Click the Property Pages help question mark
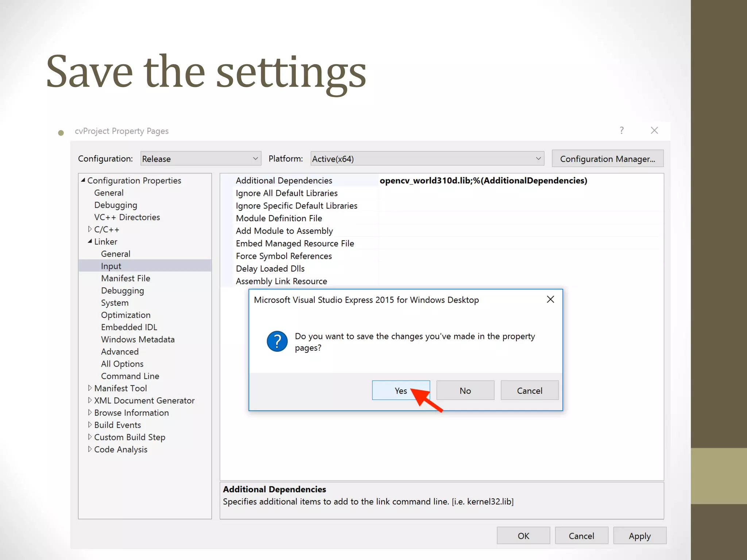747x560 pixels. point(622,131)
